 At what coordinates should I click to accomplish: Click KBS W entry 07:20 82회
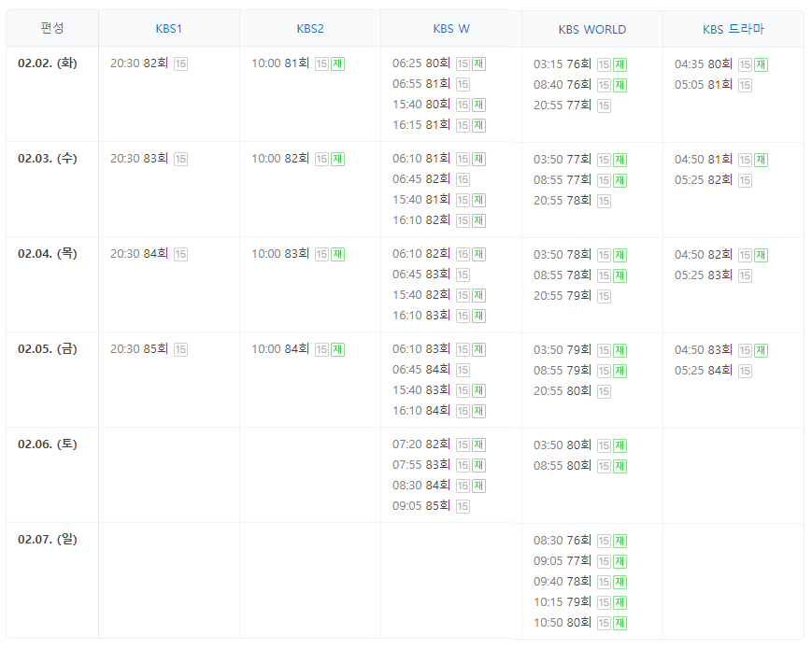pyautogui.click(x=421, y=444)
